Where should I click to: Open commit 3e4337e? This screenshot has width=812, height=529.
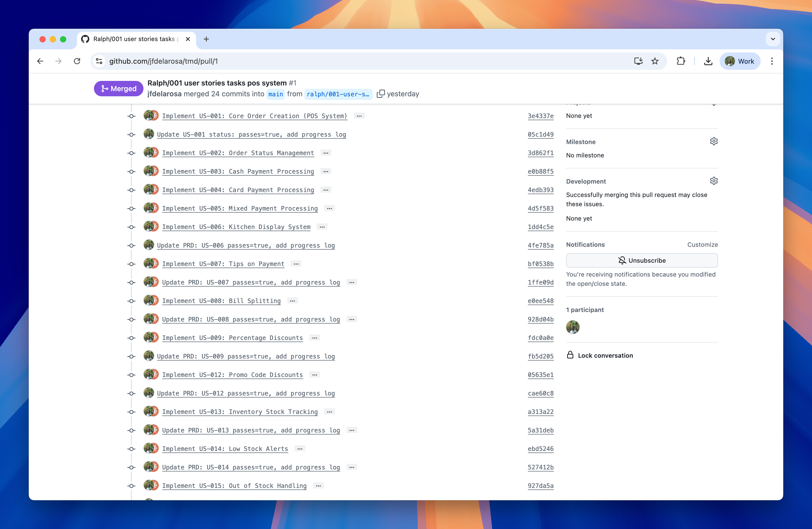(540, 116)
